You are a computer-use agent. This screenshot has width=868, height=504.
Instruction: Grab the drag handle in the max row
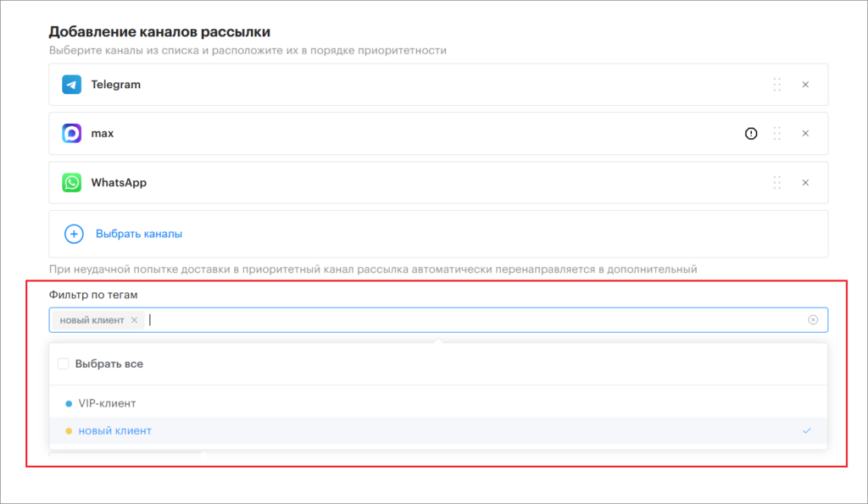tap(777, 133)
